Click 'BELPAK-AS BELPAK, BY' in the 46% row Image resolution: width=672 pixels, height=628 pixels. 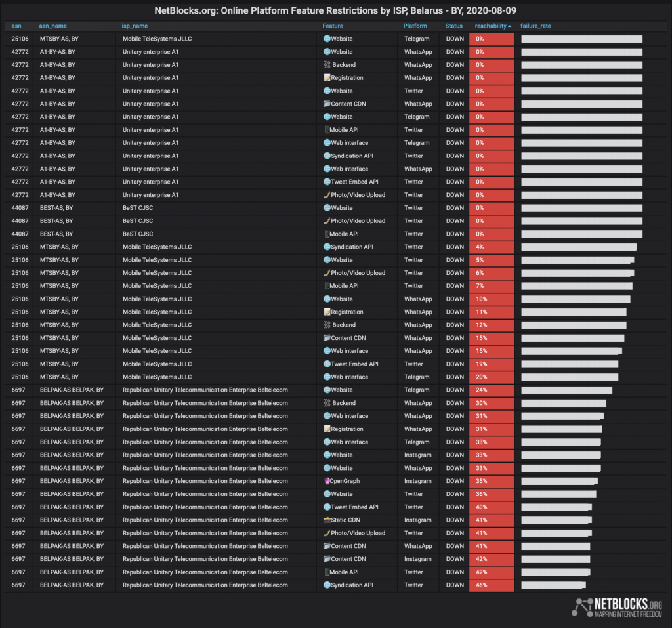[x=72, y=585]
